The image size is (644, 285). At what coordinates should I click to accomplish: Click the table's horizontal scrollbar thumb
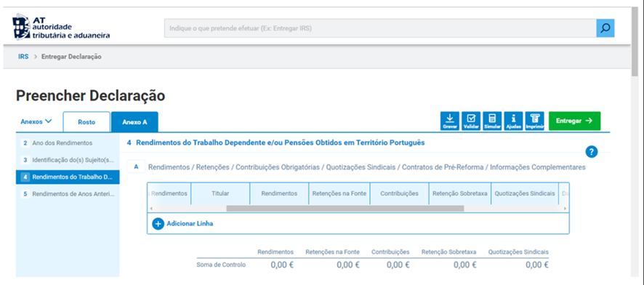pos(345,209)
